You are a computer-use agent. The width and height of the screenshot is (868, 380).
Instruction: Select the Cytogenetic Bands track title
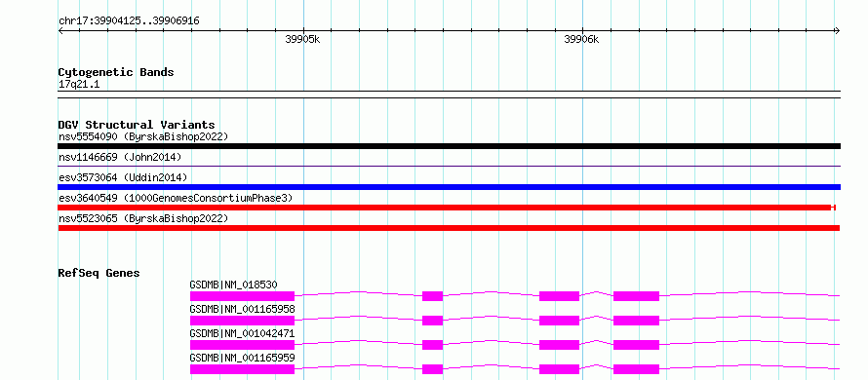116,72
